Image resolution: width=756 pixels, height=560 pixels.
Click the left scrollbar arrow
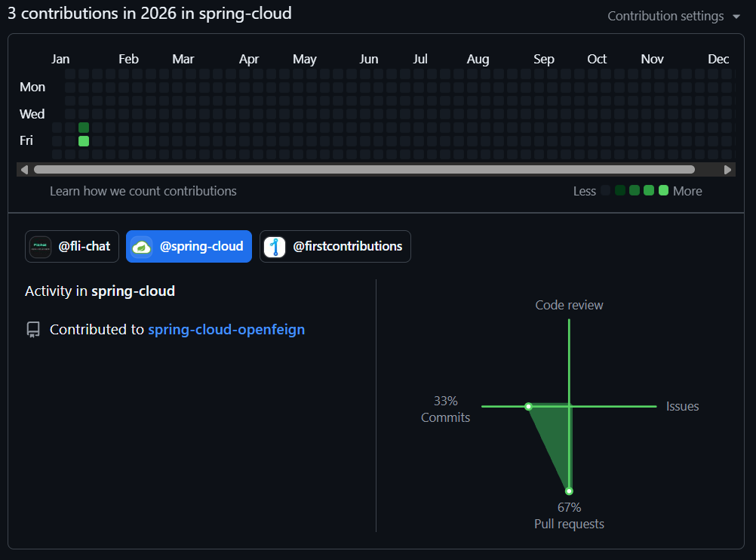[24, 170]
